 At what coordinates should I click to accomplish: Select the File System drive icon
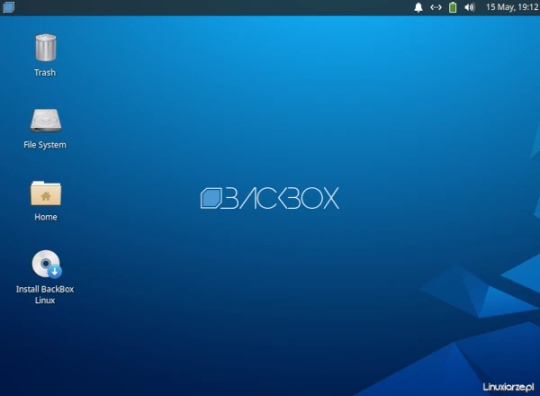click(45, 120)
